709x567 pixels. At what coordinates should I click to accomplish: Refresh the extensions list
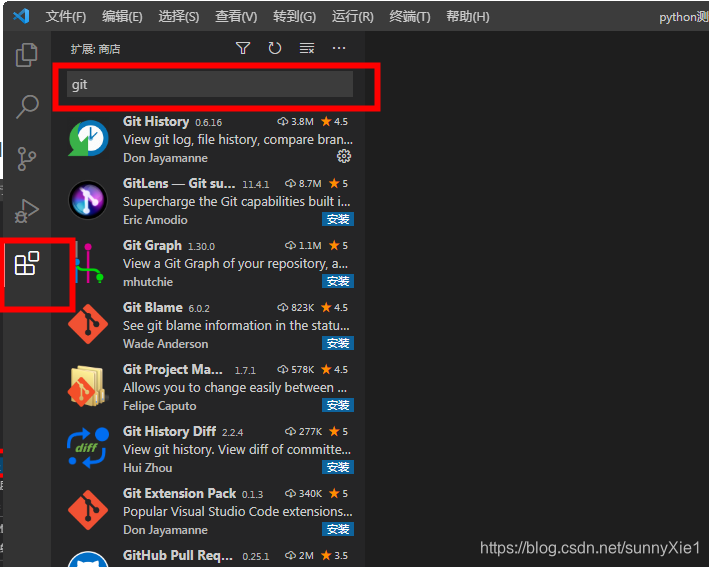click(x=275, y=48)
